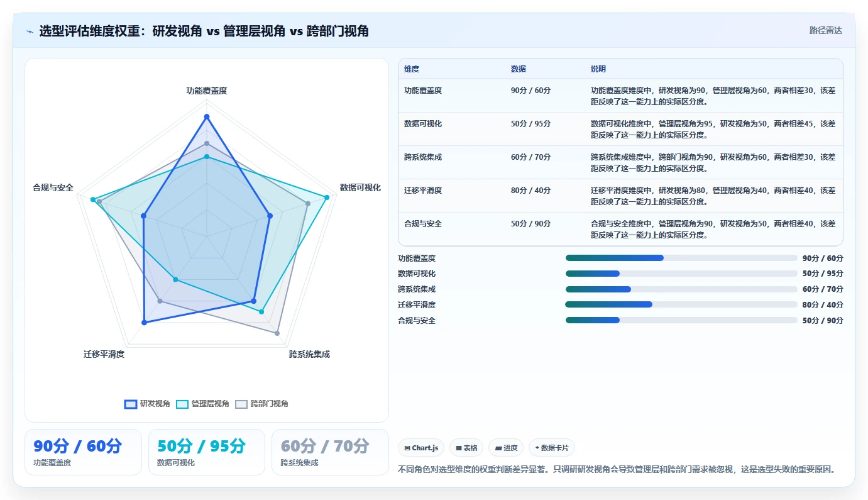
Task: Click the 跨系统集成 radar axis label
Action: click(309, 354)
